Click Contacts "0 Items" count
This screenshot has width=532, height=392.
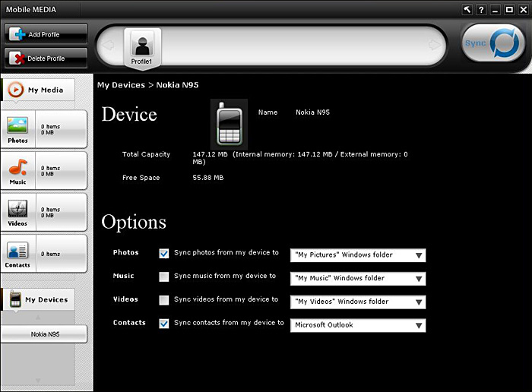pos(50,254)
